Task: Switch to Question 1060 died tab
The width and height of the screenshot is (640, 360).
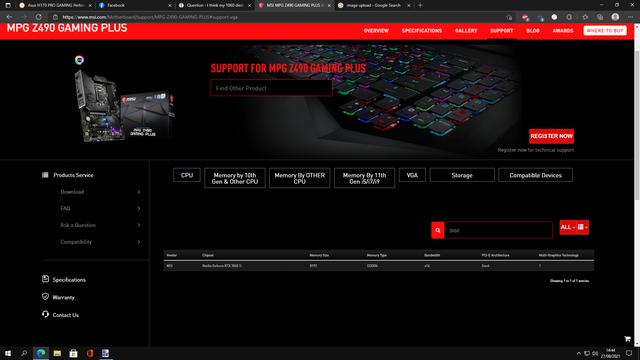Action: [215, 5]
